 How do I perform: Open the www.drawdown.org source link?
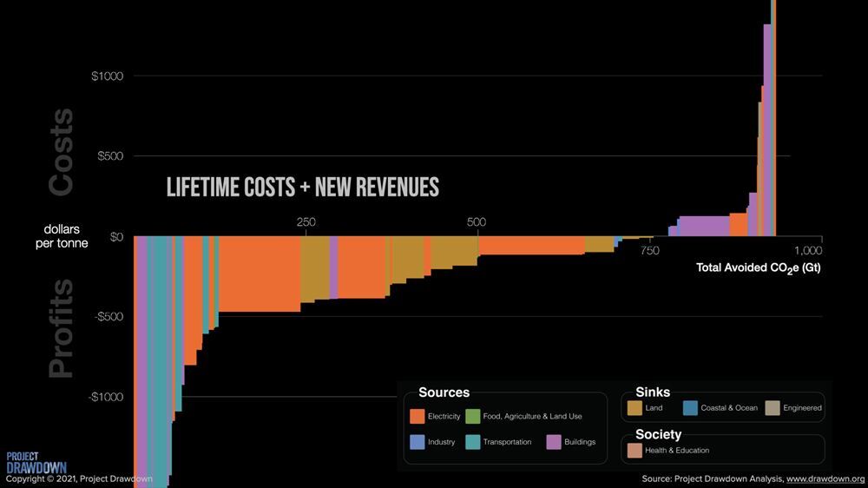[825, 479]
